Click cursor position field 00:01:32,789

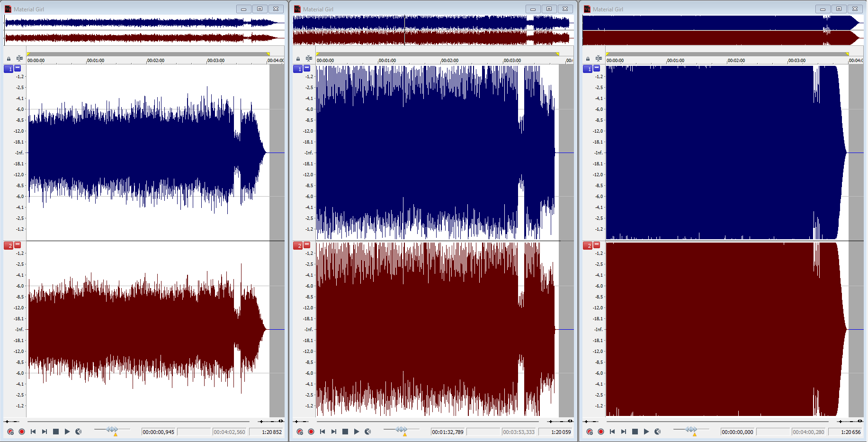pos(447,432)
